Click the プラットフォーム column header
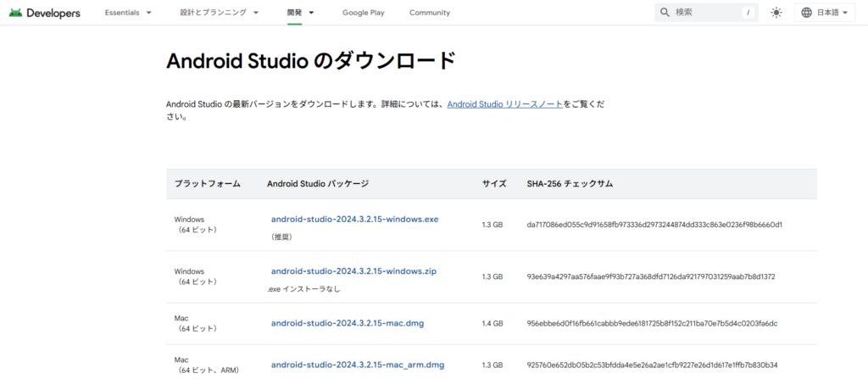The height and width of the screenshot is (379, 868). [x=208, y=184]
